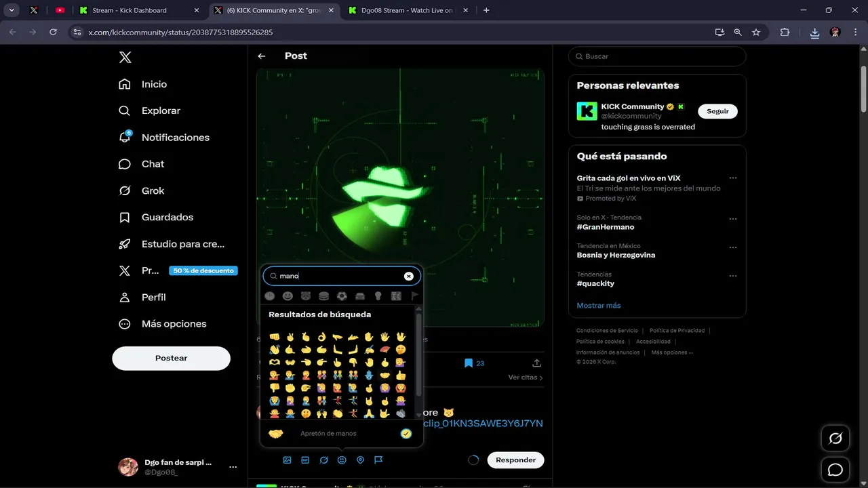The height and width of the screenshot is (488, 868).
Task: Follow KICK Community with Seguir button
Action: (x=717, y=111)
